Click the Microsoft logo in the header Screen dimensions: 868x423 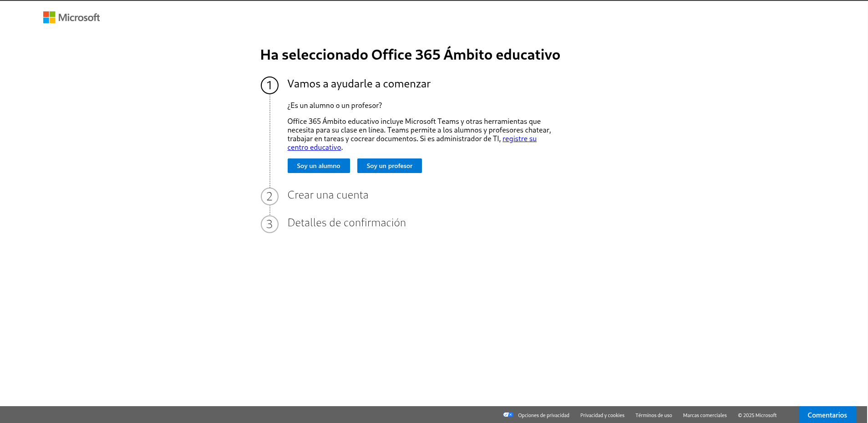[71, 17]
